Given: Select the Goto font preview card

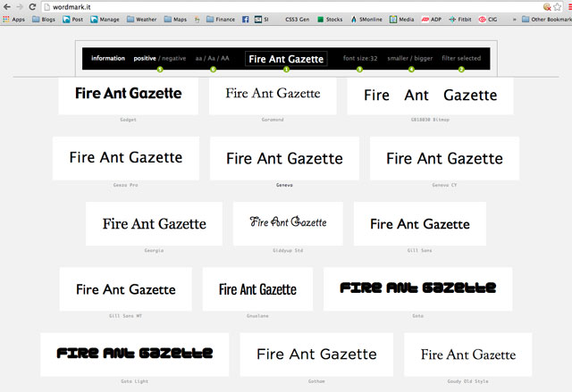Looking at the screenshot, I should pyautogui.click(x=417, y=289).
